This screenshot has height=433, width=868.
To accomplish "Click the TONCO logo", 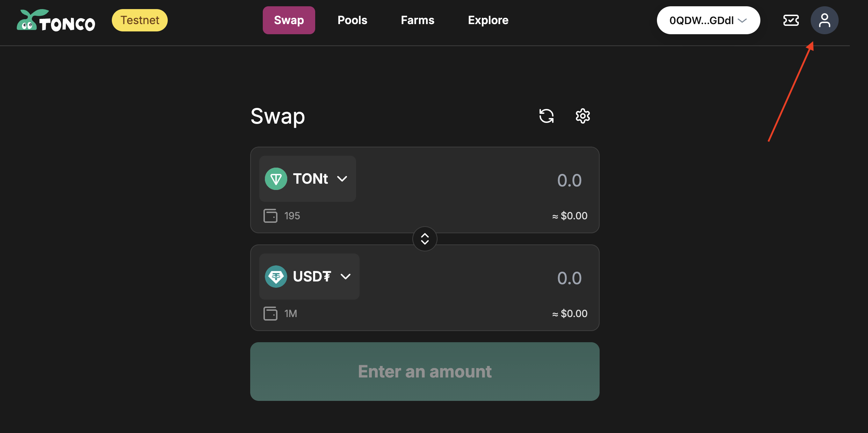I will click(x=56, y=21).
